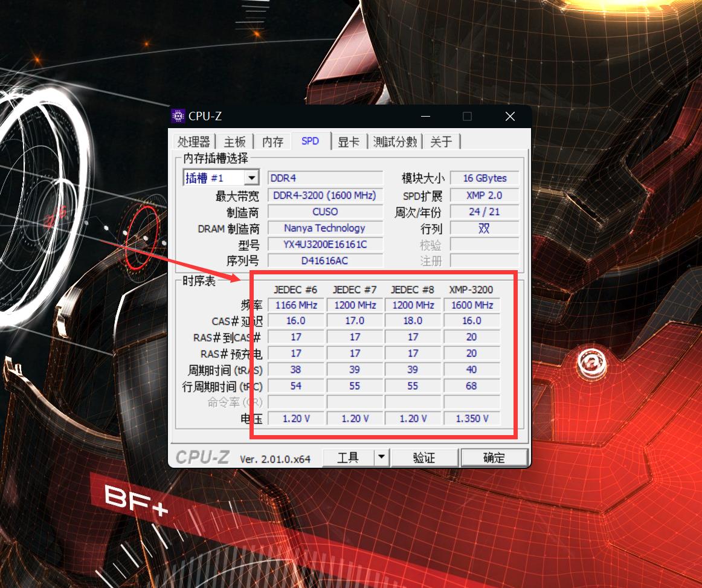Select the part number YX4U3200E16161C
The width and height of the screenshot is (702, 588).
[x=325, y=245]
